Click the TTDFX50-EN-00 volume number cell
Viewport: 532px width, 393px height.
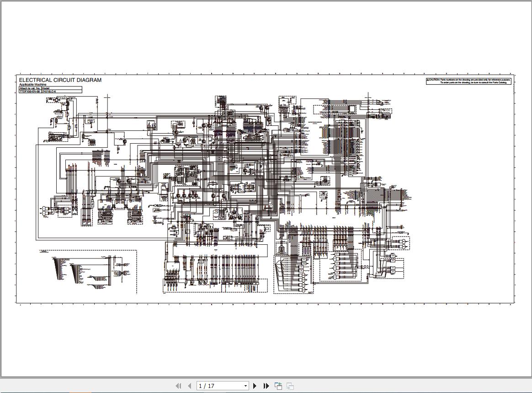(30, 92)
